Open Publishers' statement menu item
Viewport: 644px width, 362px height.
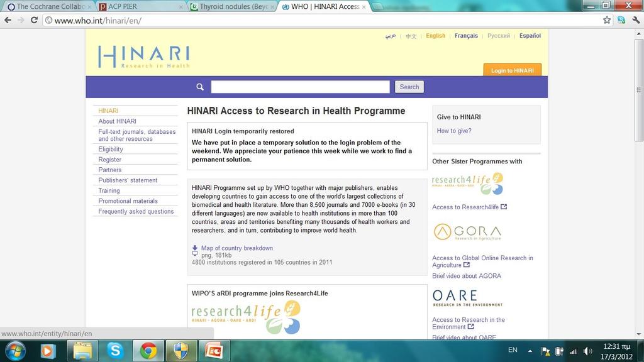click(x=128, y=180)
